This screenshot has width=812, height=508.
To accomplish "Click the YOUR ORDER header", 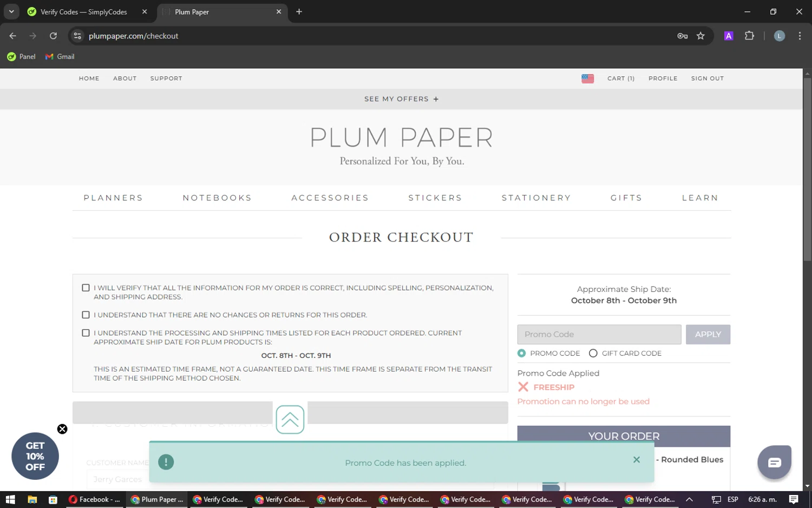I will (624, 436).
